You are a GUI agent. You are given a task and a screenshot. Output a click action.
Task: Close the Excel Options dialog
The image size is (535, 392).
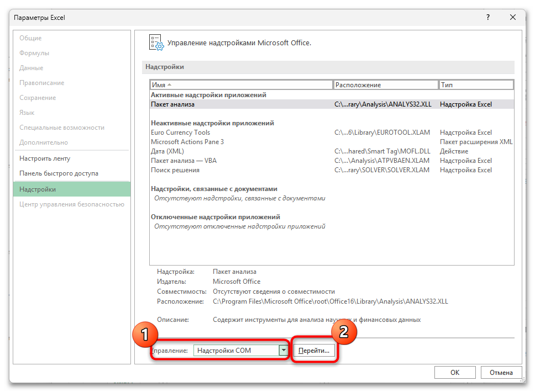tap(513, 18)
